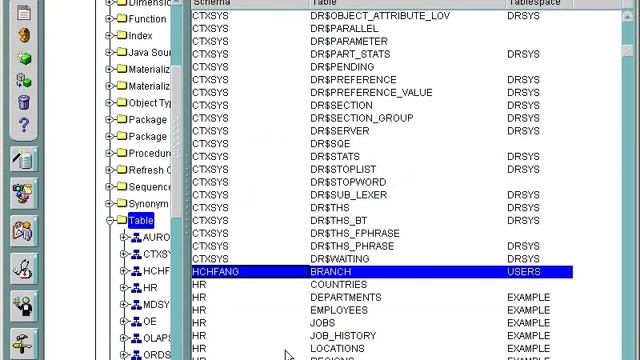Click the MDSY schema node icon
Screen dimensions: 640x360
pyautogui.click(x=136, y=304)
